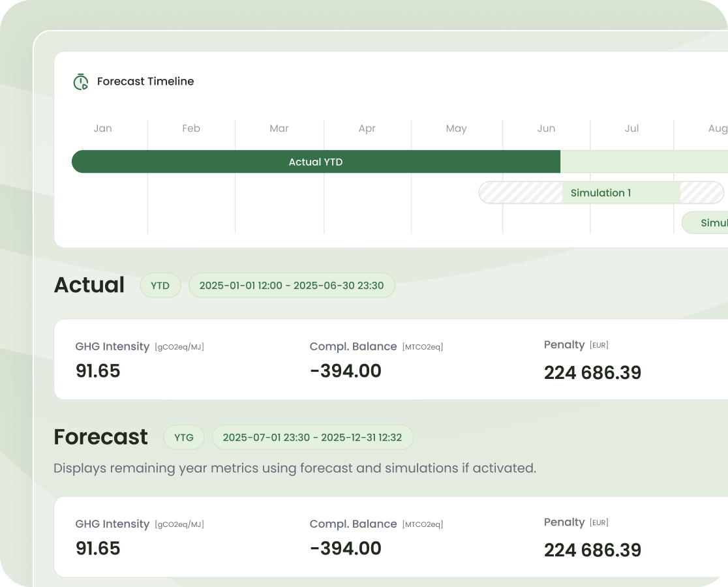
Task: Select the Actual YTD timeline bar
Action: 316,162
